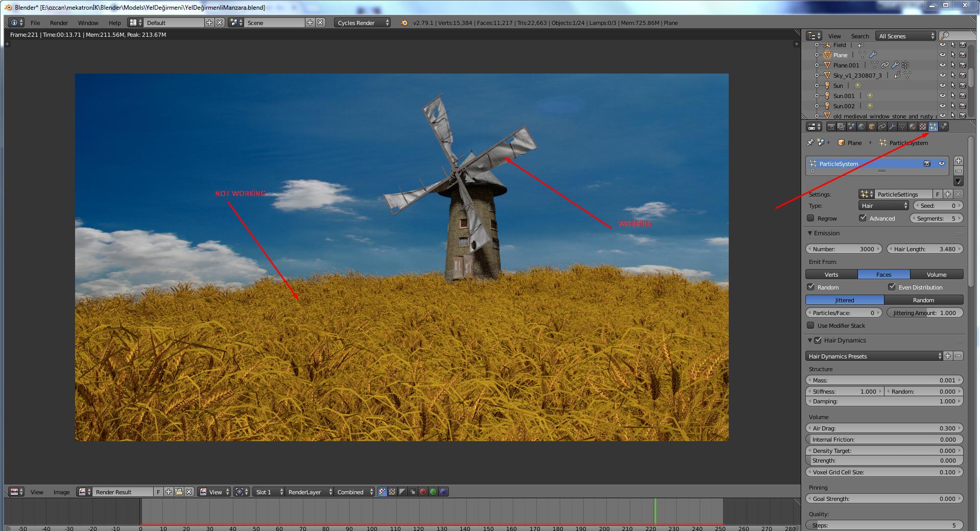The width and height of the screenshot is (980, 531).
Task: Open the Object properties cube tab
Action: coord(872,127)
